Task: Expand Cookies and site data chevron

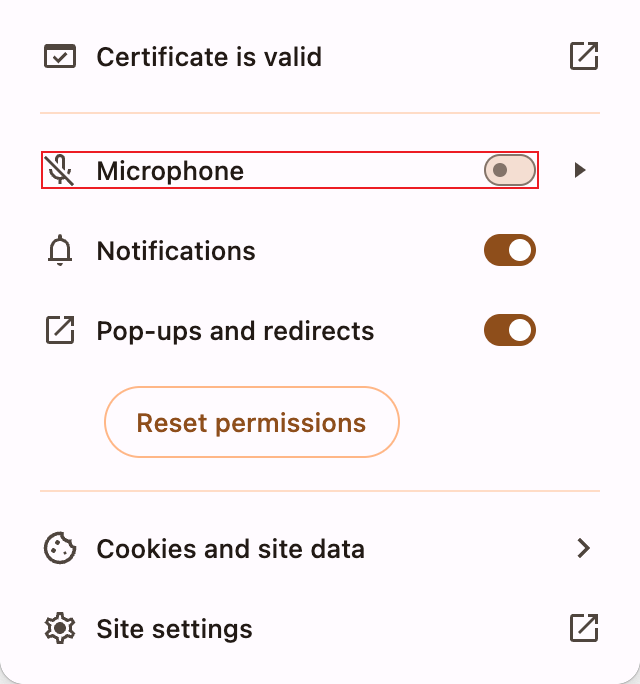Action: 584,548
